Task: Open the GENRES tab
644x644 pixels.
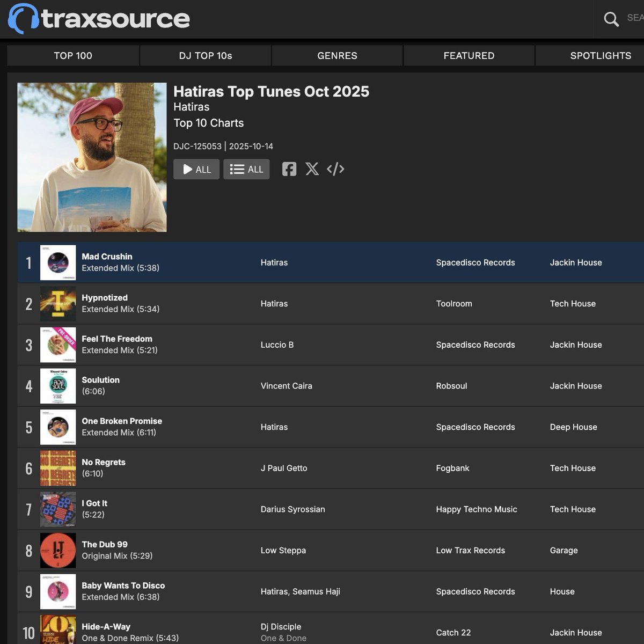Action: 337,55
